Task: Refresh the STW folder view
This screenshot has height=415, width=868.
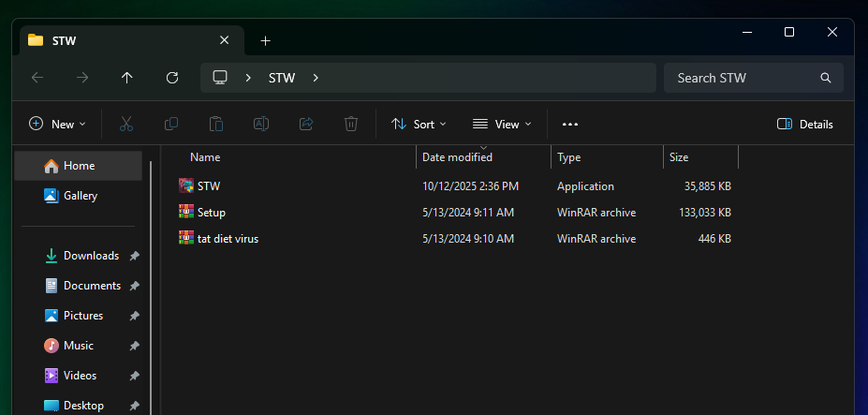Action: click(172, 78)
